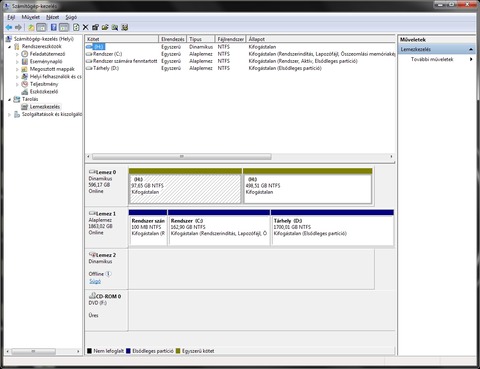Sort by the Típus column header
This screenshot has height=369, width=480.
tap(201, 39)
